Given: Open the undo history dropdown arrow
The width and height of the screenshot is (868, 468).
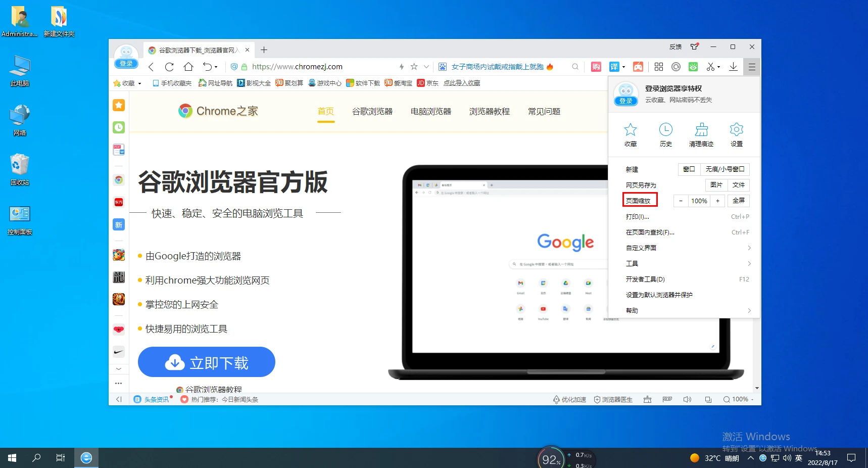Looking at the screenshot, I should (216, 67).
